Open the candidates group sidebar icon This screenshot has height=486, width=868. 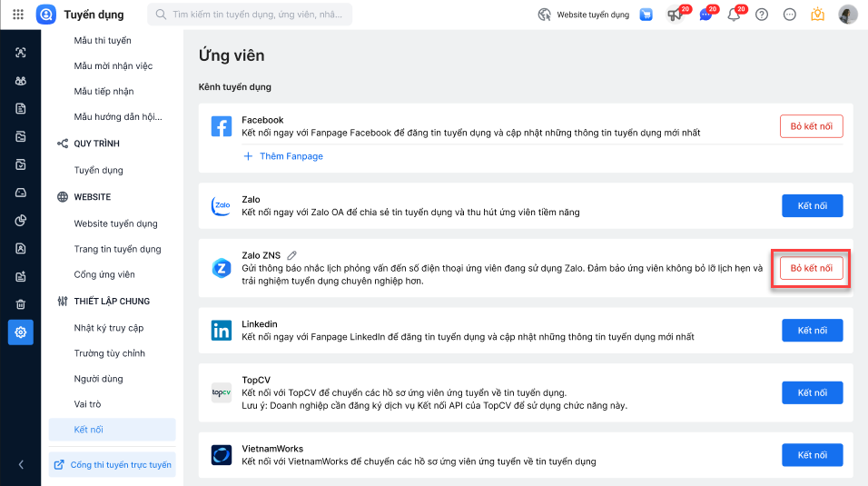(x=21, y=80)
